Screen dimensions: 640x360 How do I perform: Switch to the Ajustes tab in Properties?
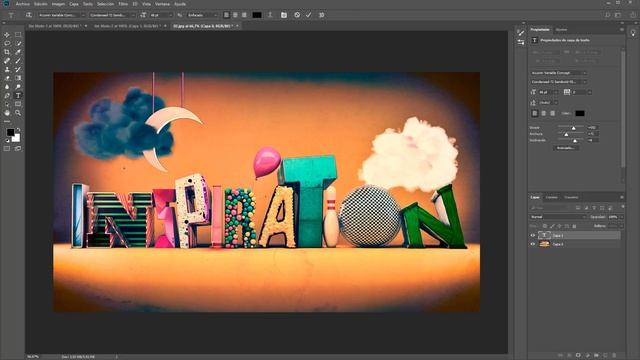pyautogui.click(x=561, y=30)
